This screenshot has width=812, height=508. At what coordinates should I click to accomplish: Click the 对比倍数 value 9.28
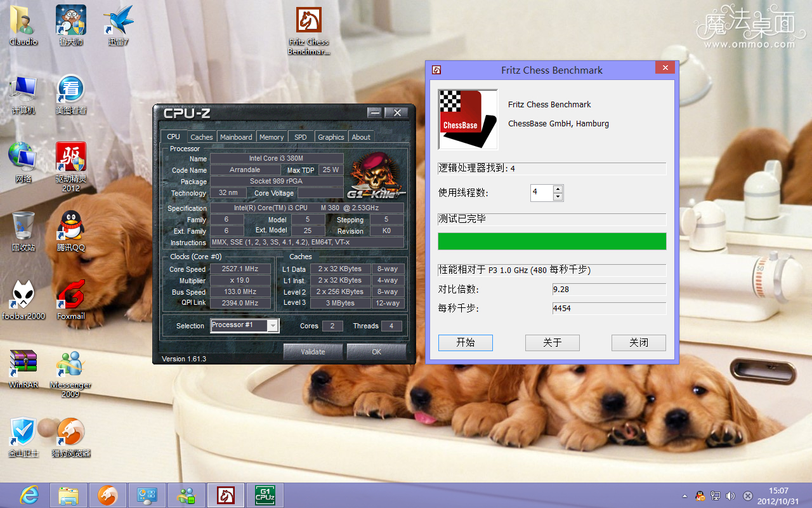point(609,290)
